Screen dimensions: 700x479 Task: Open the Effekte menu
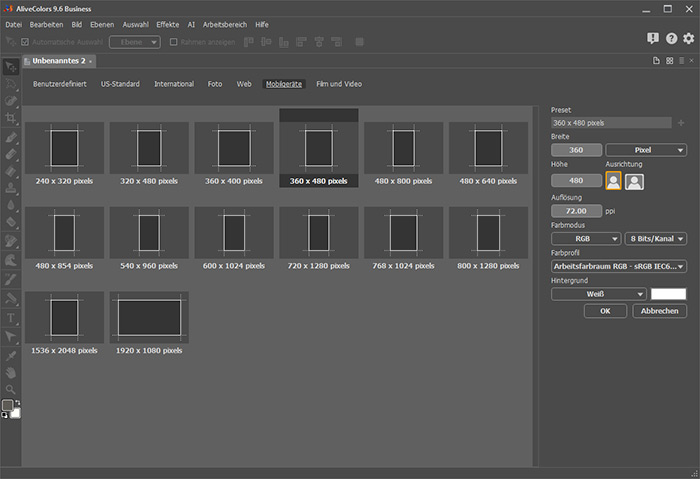(168, 25)
